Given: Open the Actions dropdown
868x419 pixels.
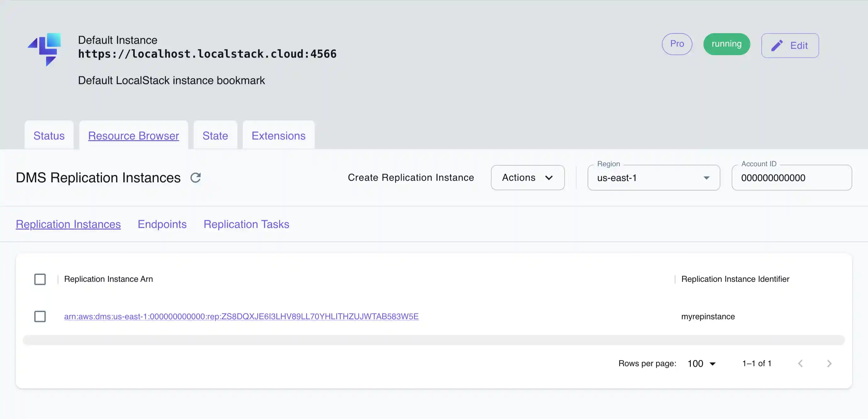Looking at the screenshot, I should point(527,178).
